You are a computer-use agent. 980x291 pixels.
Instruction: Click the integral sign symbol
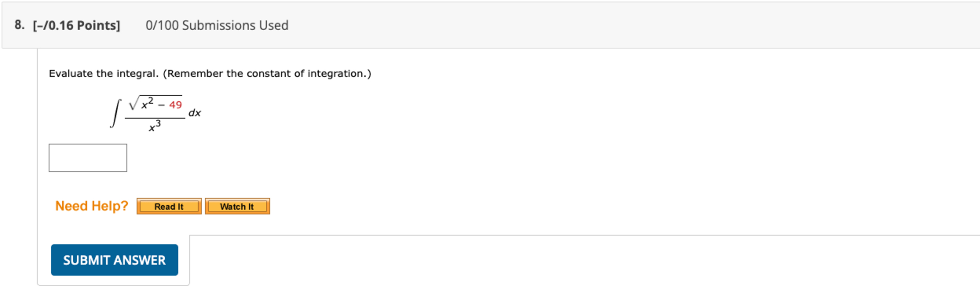pyautogui.click(x=115, y=113)
